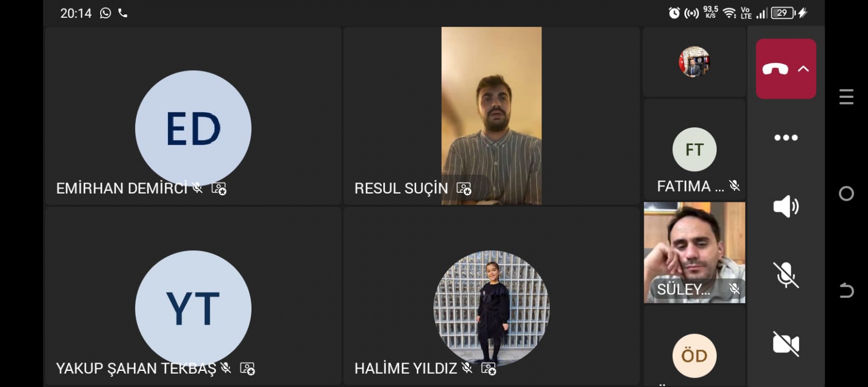Select Resul Suçin's video feed
This screenshot has height=387, width=868.
[491, 116]
